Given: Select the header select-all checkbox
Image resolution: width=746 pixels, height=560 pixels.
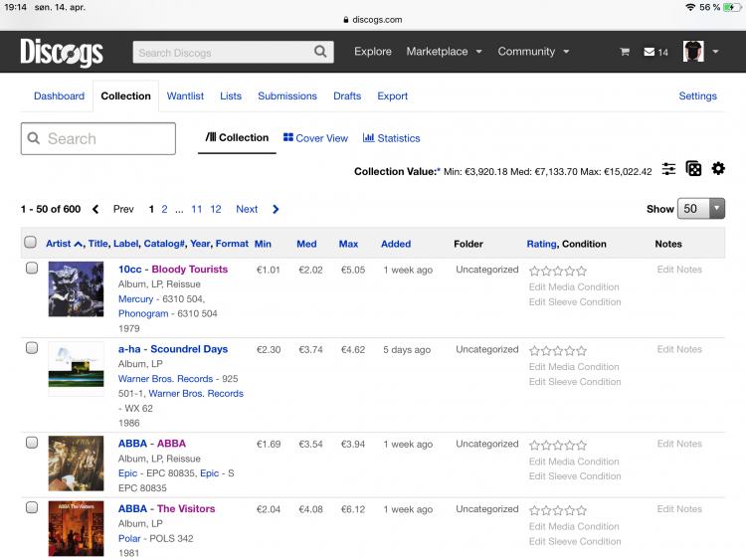Looking at the screenshot, I should [31, 242].
